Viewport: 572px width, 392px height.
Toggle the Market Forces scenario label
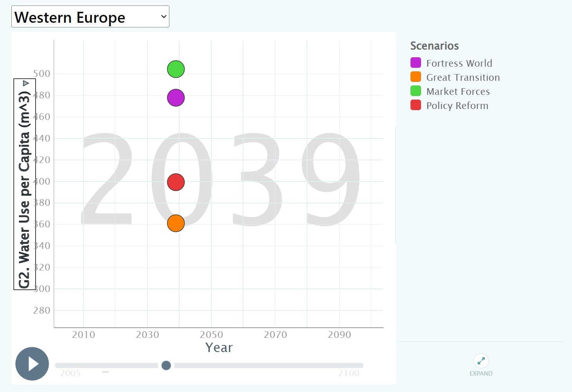(x=458, y=91)
